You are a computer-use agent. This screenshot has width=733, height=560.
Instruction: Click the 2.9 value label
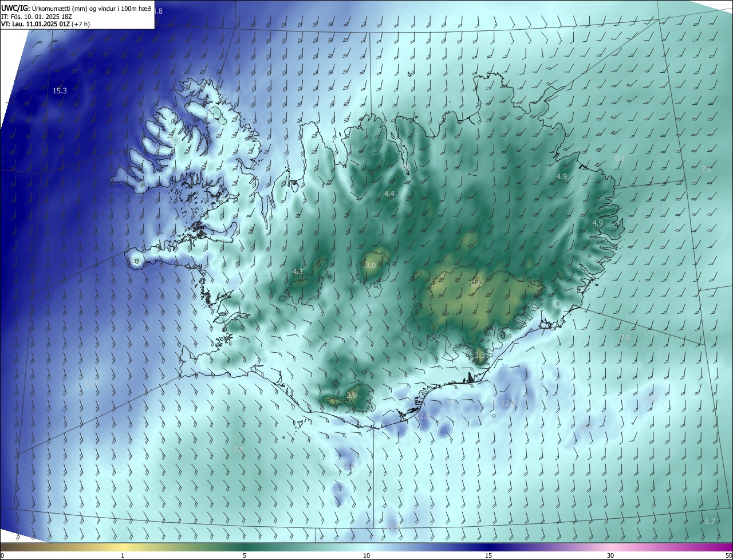pyautogui.click(x=352, y=396)
